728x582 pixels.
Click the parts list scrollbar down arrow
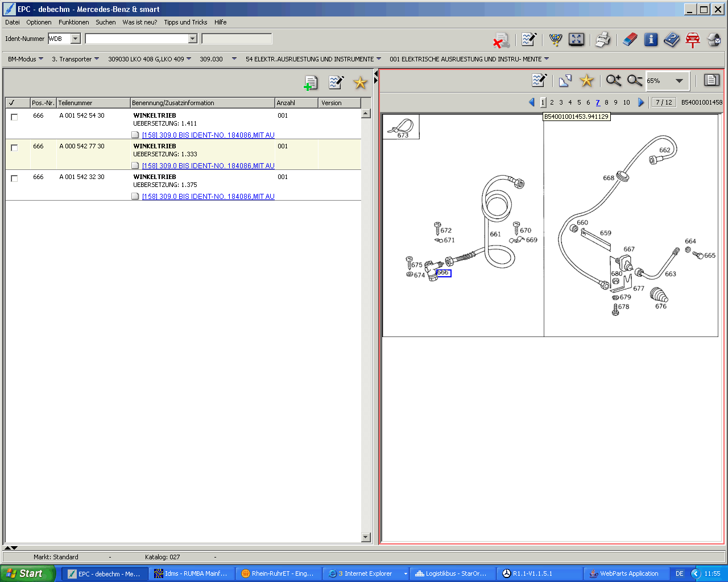click(x=366, y=537)
